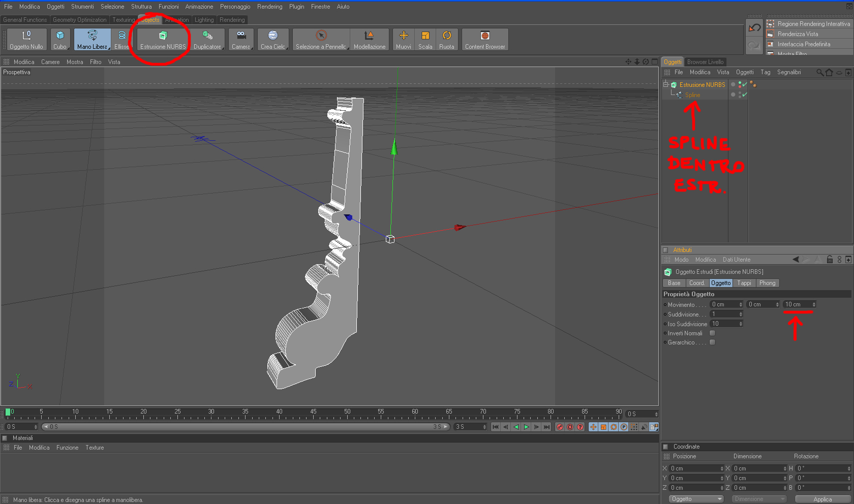Click the Iso Suddivisione stepper arrows
The width and height of the screenshot is (854, 504).
(741, 324)
